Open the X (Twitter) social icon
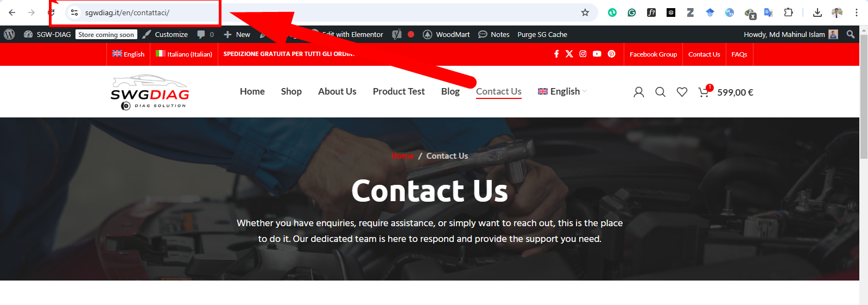Image resolution: width=868 pixels, height=305 pixels. coord(569,54)
